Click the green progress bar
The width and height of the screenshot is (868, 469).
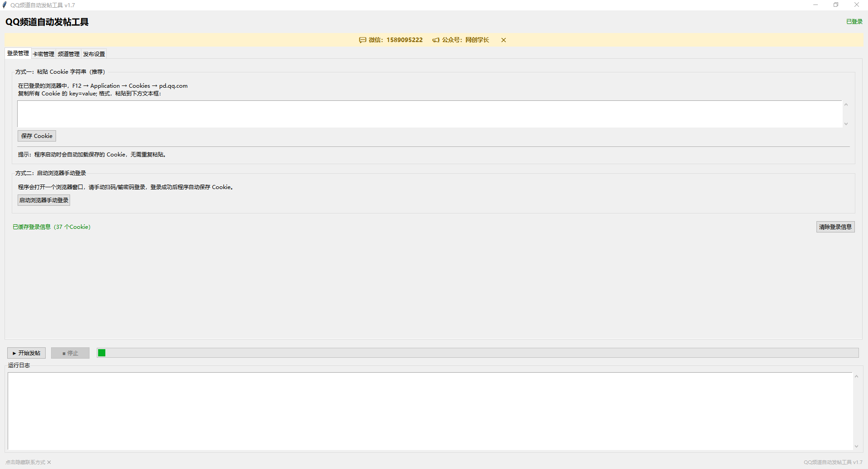(478, 353)
